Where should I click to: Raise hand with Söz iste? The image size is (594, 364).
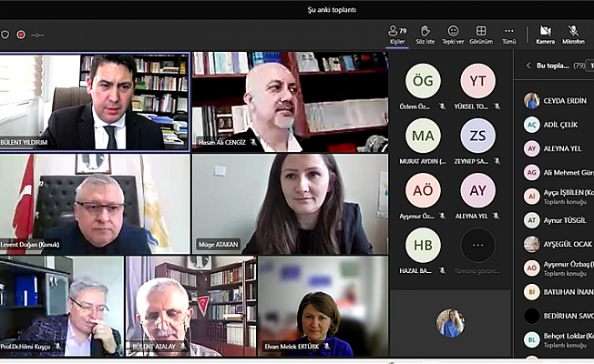click(425, 34)
